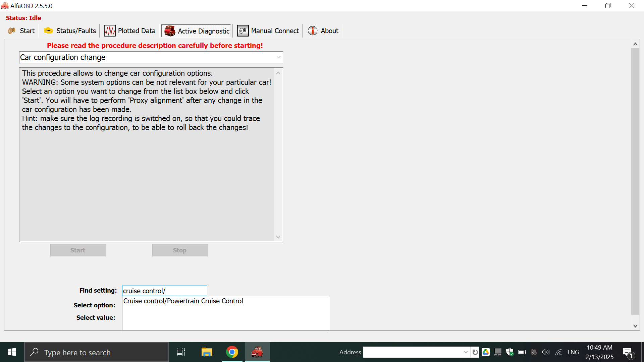Launch File Explorer from the taskbar
This screenshot has width=644, height=362.
(x=207, y=352)
